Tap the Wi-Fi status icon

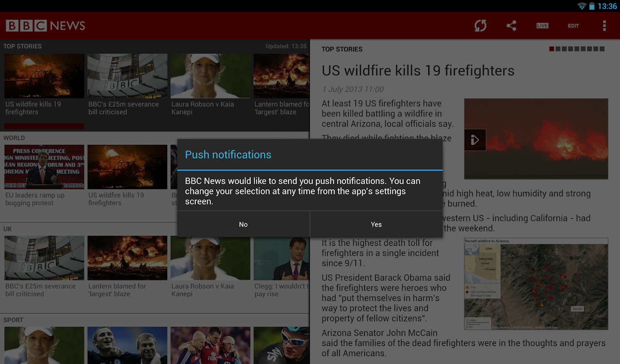pyautogui.click(x=583, y=6)
